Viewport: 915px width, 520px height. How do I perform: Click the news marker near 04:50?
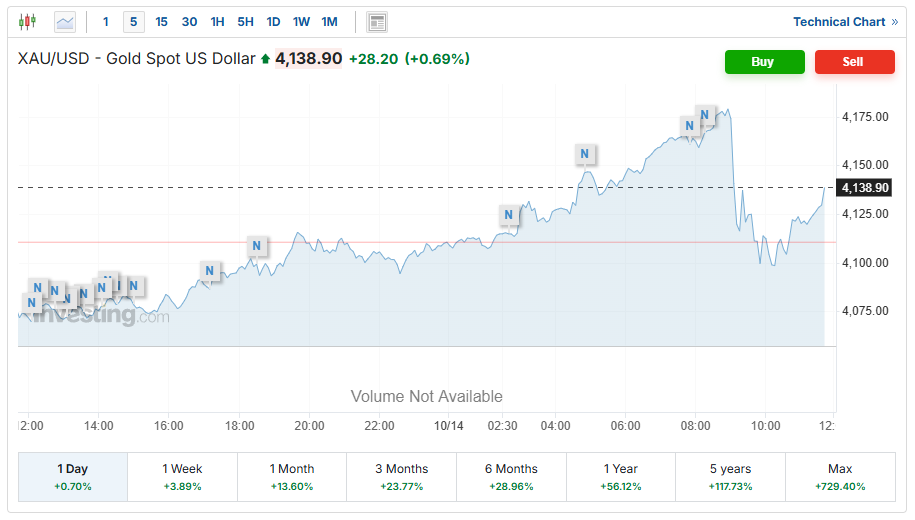pos(586,154)
